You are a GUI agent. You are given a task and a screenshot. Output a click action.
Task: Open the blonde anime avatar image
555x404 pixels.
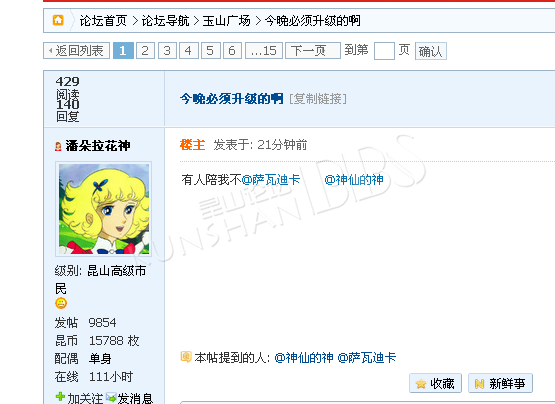104,209
